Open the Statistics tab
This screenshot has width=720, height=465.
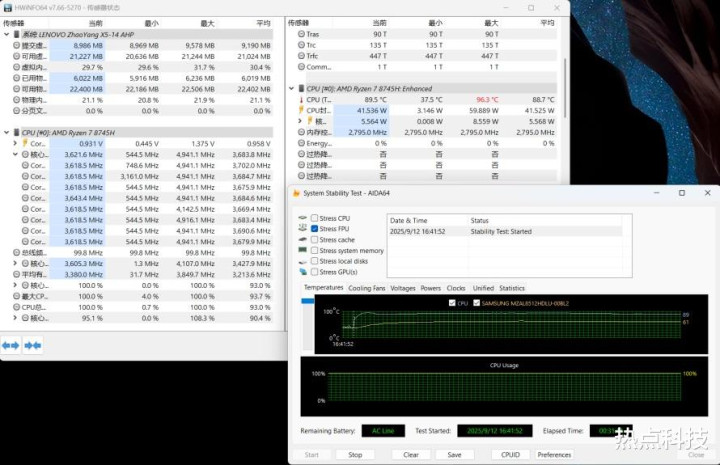511,288
